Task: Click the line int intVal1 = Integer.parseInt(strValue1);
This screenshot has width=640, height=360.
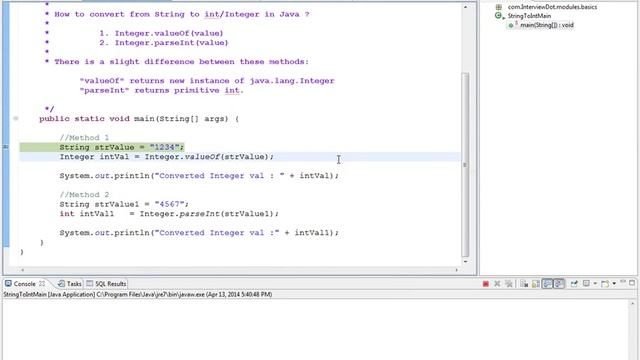Action: pyautogui.click(x=169, y=214)
